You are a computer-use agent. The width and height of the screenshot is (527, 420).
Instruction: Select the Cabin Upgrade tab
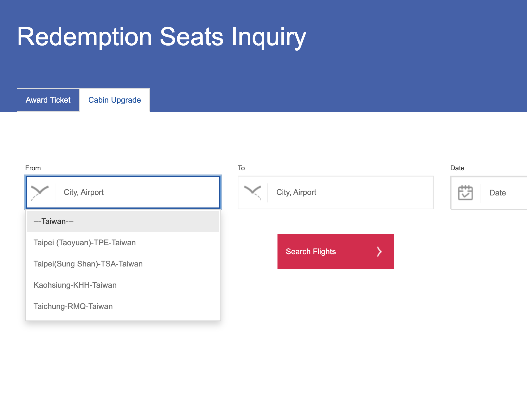115,100
